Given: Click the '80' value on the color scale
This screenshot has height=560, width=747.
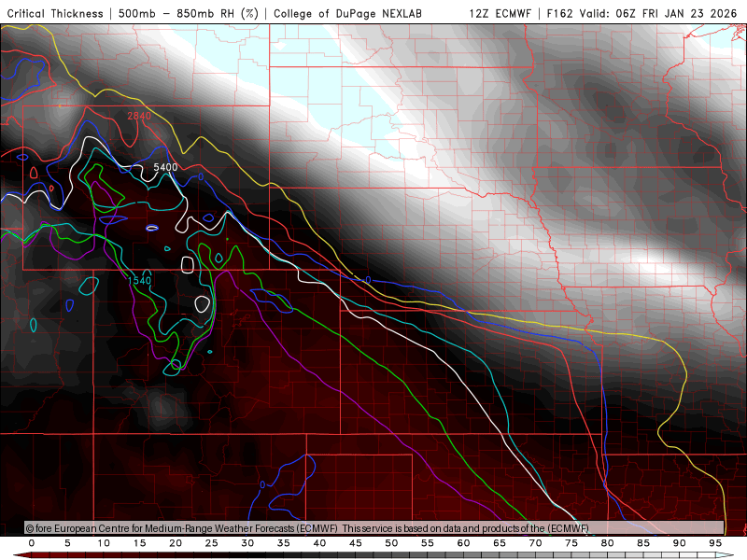Looking at the screenshot, I should [x=608, y=543].
